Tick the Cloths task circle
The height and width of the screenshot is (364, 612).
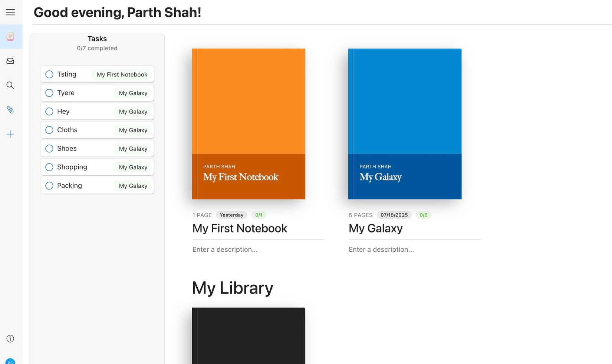(49, 130)
